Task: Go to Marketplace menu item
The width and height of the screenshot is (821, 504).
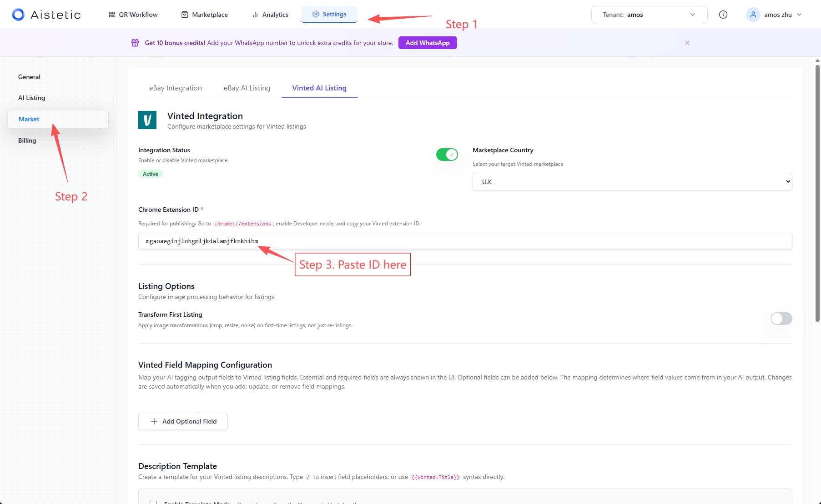Action: (205, 15)
